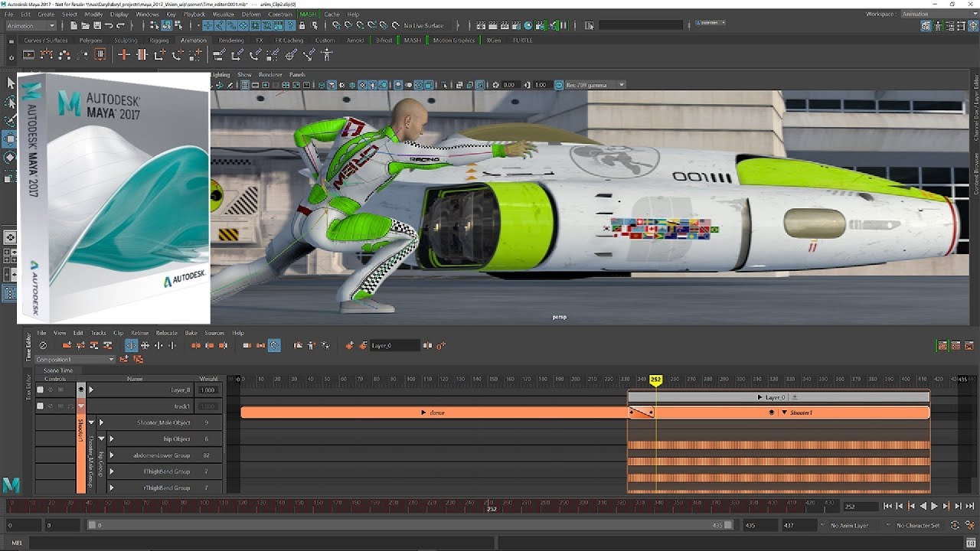Click the Set Key shelf icon

pos(124,54)
